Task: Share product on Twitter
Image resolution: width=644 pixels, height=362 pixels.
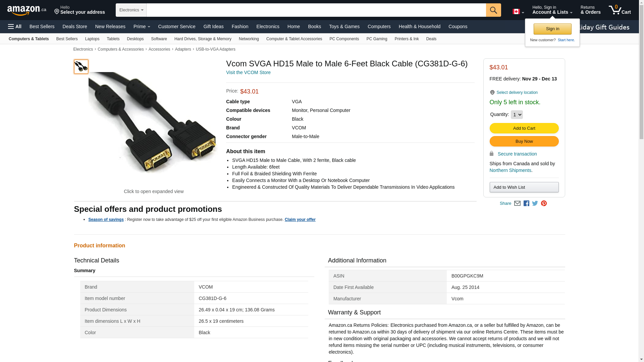Action: (x=535, y=203)
